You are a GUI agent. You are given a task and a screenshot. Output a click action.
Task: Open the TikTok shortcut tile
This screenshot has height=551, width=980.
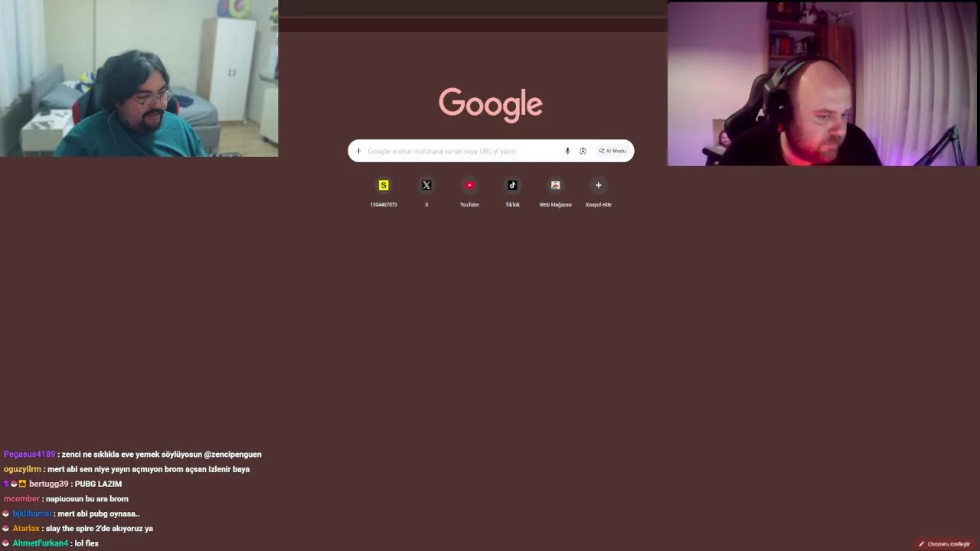tap(512, 192)
